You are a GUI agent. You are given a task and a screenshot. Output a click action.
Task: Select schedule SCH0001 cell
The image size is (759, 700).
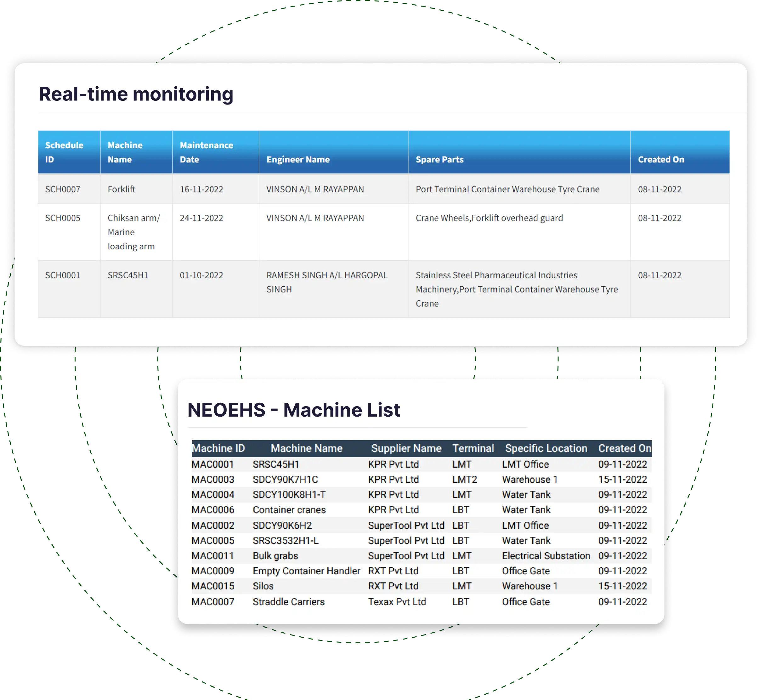point(69,289)
